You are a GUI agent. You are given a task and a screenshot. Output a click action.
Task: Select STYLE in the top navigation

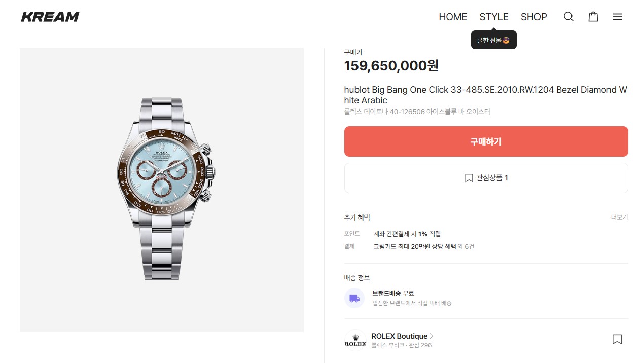pyautogui.click(x=493, y=17)
